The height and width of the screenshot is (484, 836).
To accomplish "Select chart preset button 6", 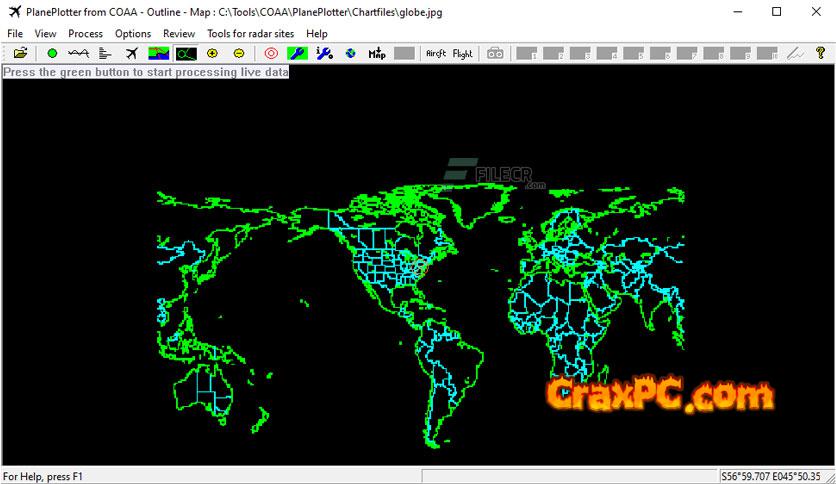I will point(660,53).
